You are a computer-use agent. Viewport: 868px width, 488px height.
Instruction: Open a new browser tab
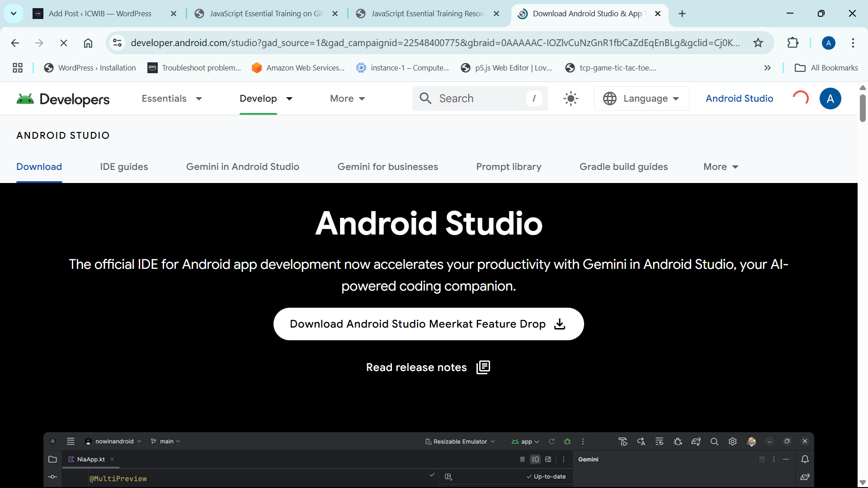point(682,14)
